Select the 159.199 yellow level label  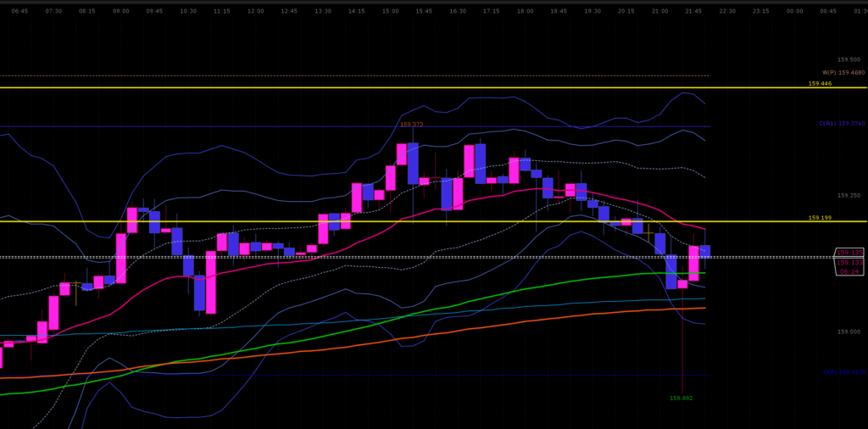pyautogui.click(x=820, y=218)
